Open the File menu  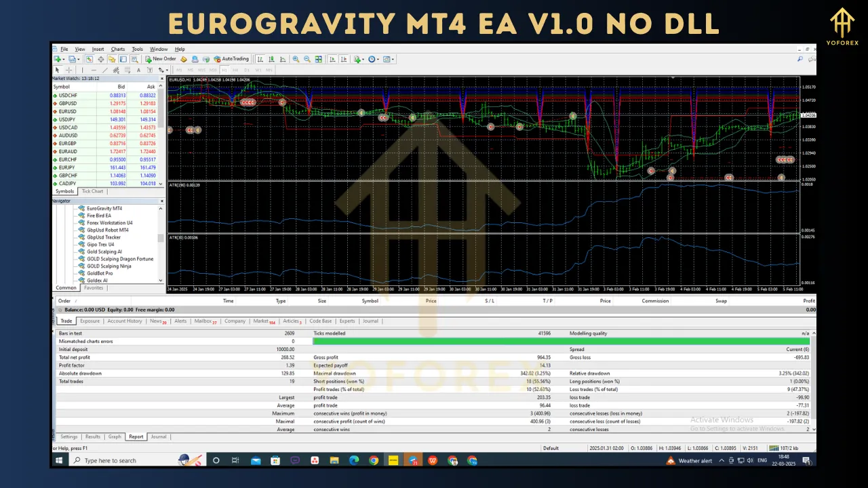click(64, 49)
